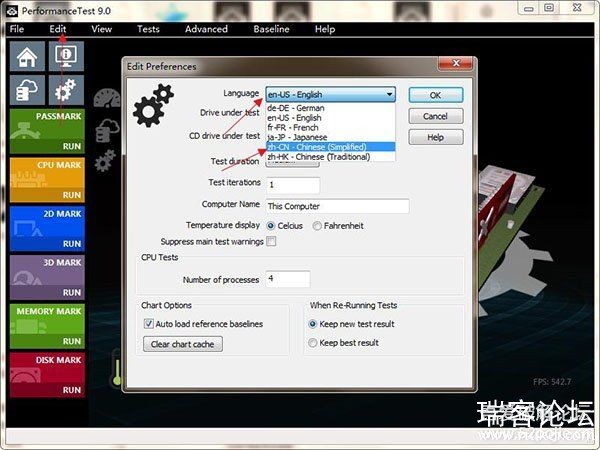Focus the Number of processes field
The height and width of the screenshot is (450, 600).
coord(288,279)
